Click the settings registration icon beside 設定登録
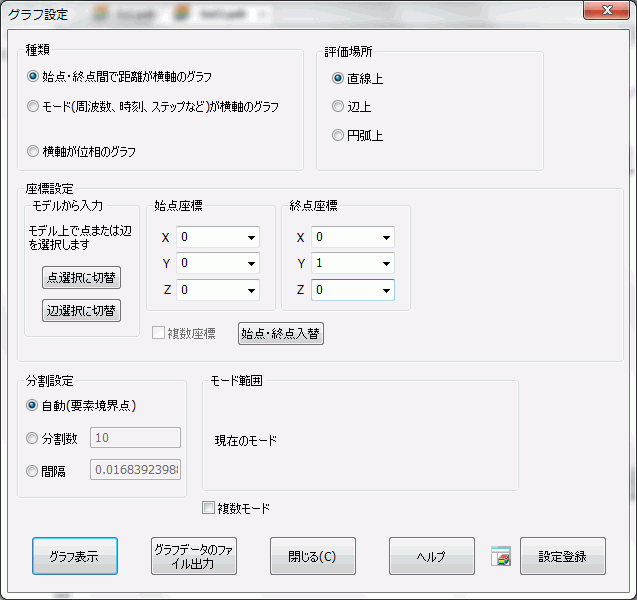 pos(501,557)
